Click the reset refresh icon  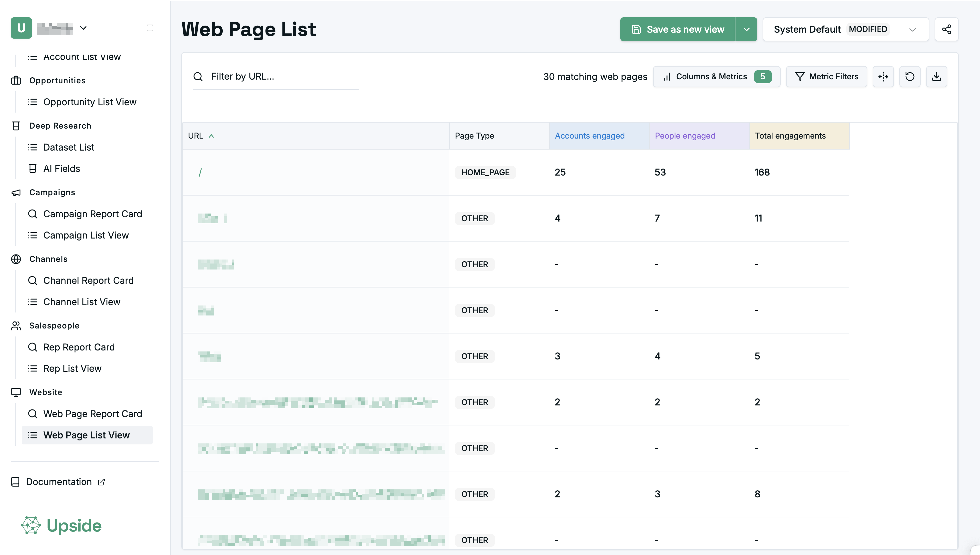(910, 77)
